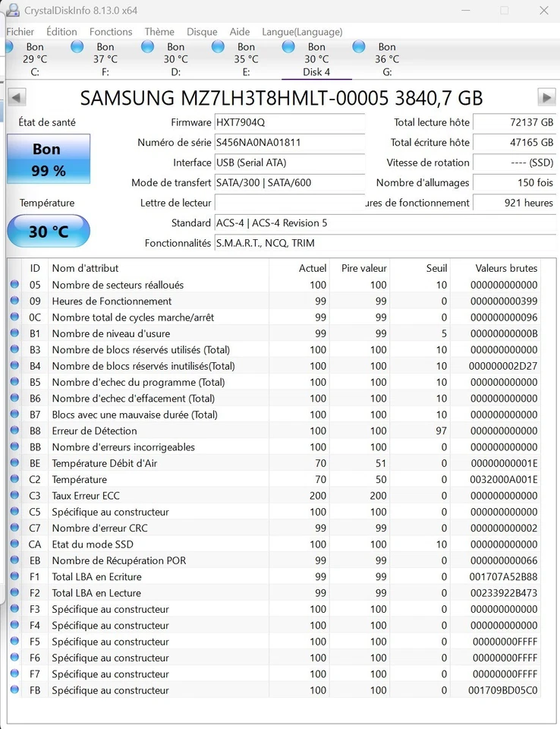Screen dimensions: 560x729
Task: Click the E: drive blue status orb
Action: click(218, 46)
